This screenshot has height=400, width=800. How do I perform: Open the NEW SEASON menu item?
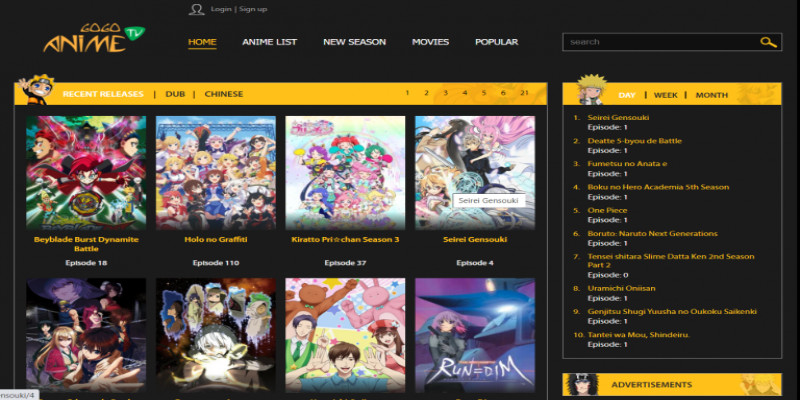point(355,42)
